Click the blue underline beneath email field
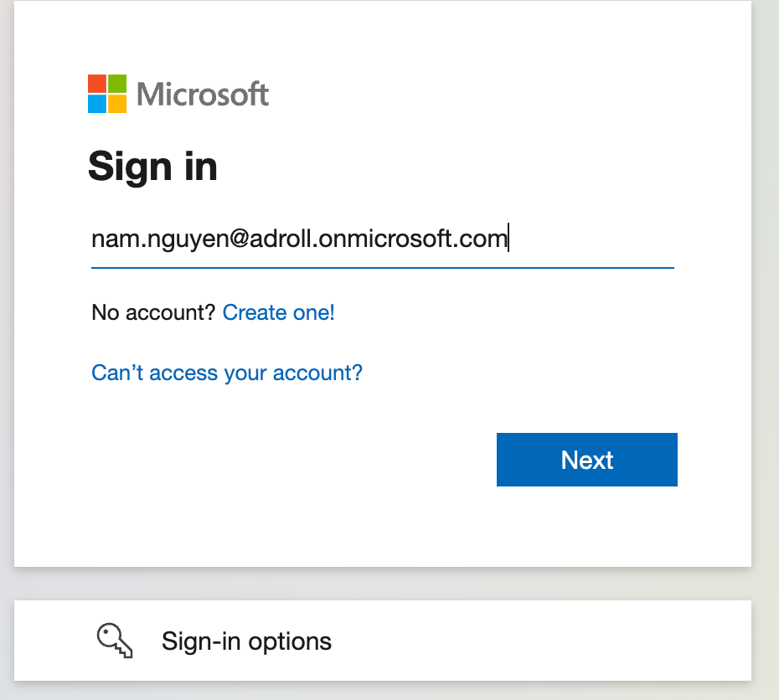Viewport: 779px width, 700px height. [382, 268]
